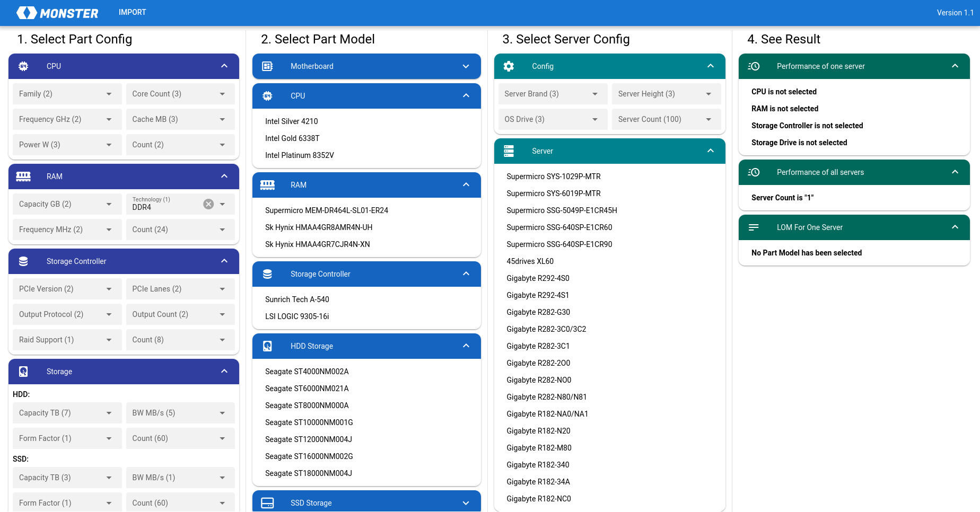Open the Core Count dropdown

(x=180, y=94)
